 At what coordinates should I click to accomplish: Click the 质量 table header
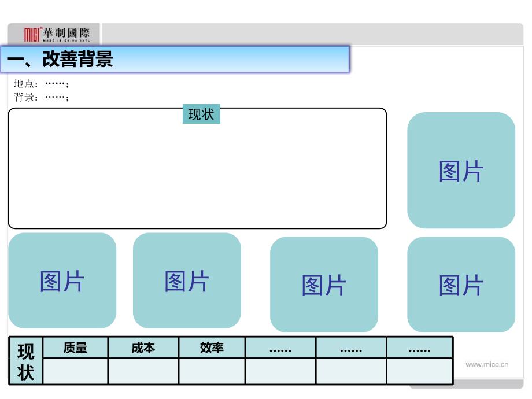(x=75, y=348)
